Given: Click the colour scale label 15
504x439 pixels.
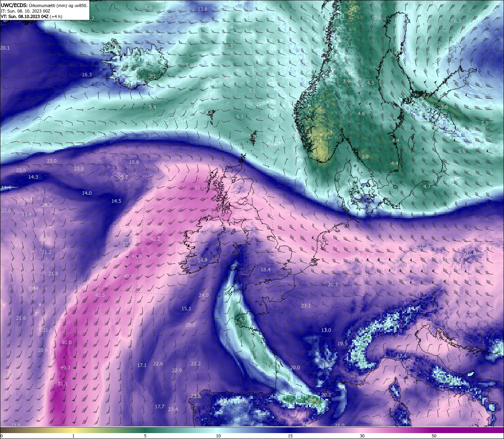Looking at the screenshot, I should [290, 436].
